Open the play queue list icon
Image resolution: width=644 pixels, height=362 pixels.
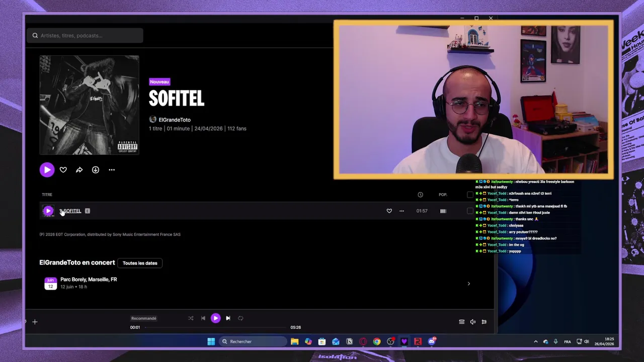[461, 322]
